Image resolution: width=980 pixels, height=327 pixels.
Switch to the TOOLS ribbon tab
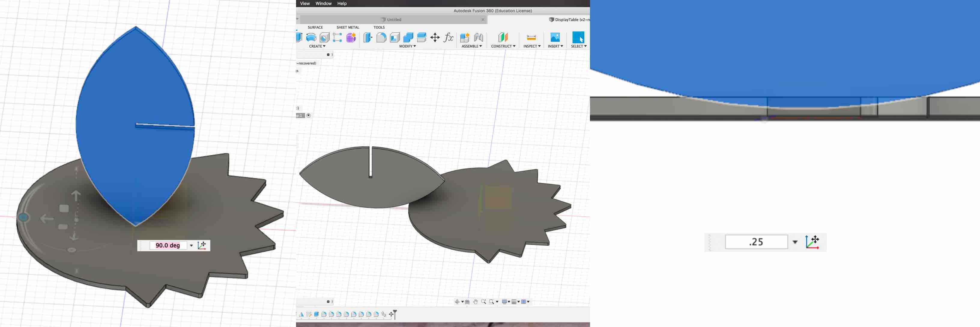click(x=379, y=27)
